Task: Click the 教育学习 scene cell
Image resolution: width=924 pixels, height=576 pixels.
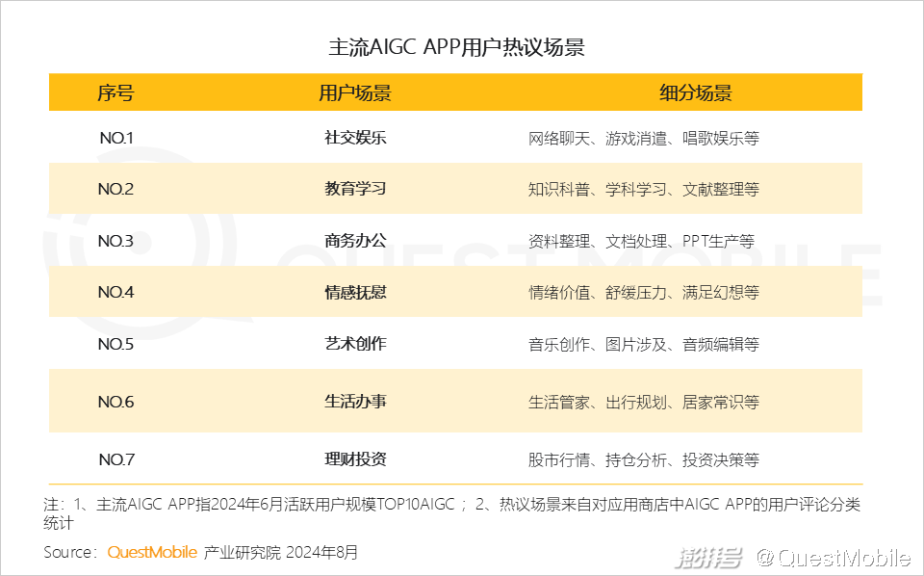Action: click(x=354, y=189)
